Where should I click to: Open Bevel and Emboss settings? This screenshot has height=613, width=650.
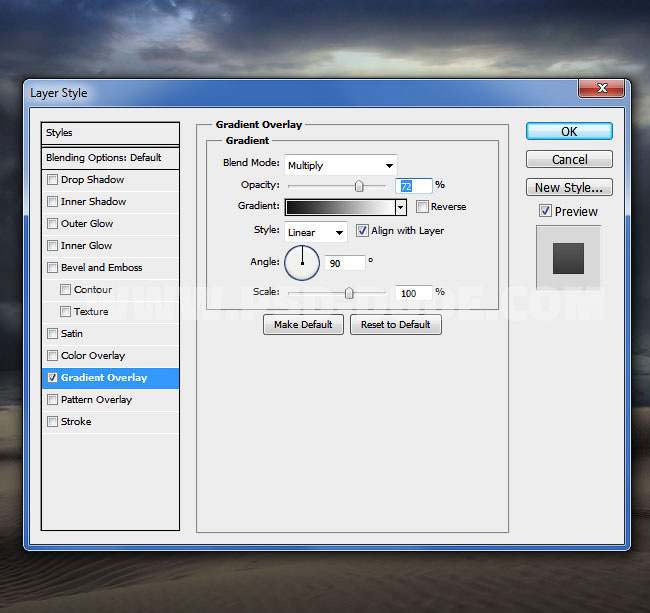point(101,268)
